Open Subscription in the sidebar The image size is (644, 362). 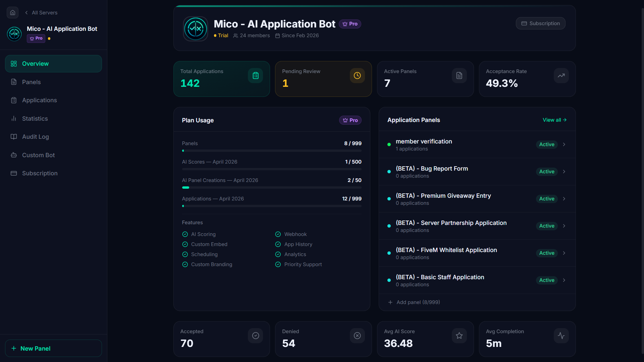[53, 173]
